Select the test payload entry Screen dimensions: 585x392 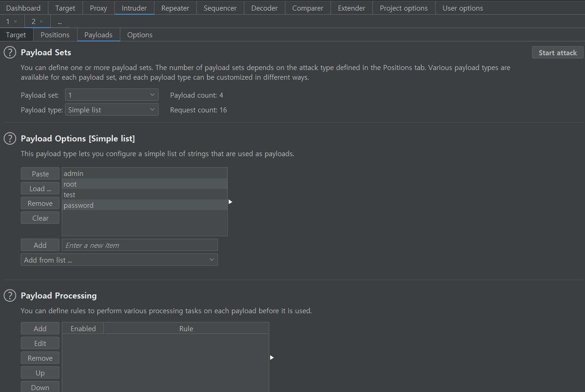[x=145, y=194]
